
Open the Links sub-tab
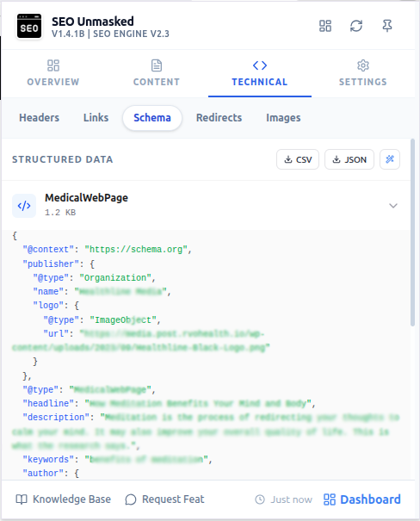pyautogui.click(x=96, y=118)
